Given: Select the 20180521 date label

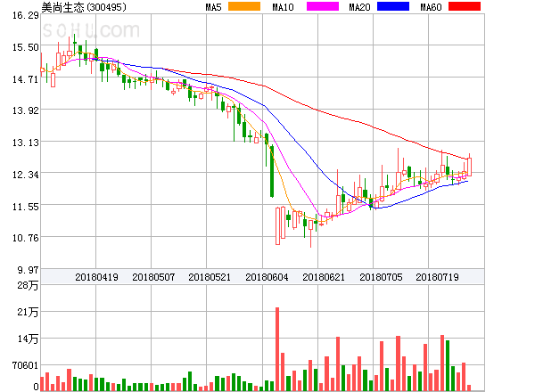Looking at the screenshot, I should [x=210, y=277].
